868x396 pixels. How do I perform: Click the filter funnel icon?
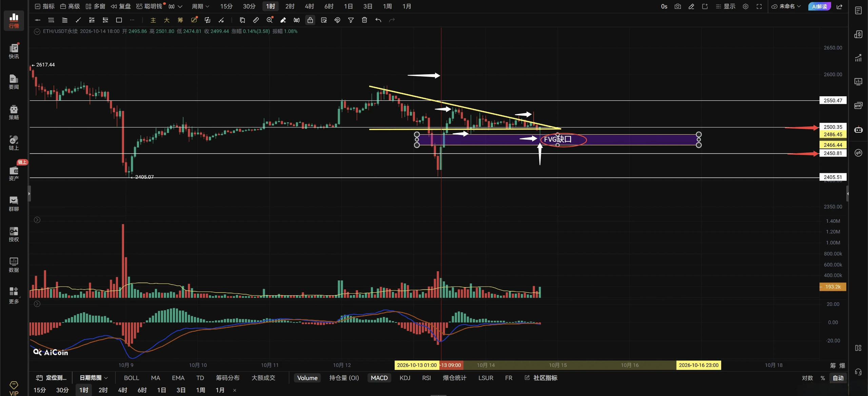pos(351,20)
